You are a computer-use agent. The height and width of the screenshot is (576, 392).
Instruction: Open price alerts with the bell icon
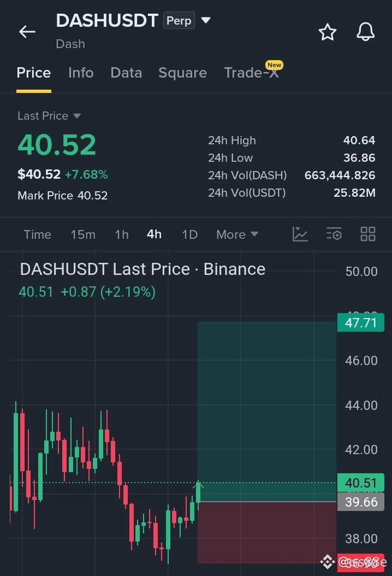coord(366,32)
